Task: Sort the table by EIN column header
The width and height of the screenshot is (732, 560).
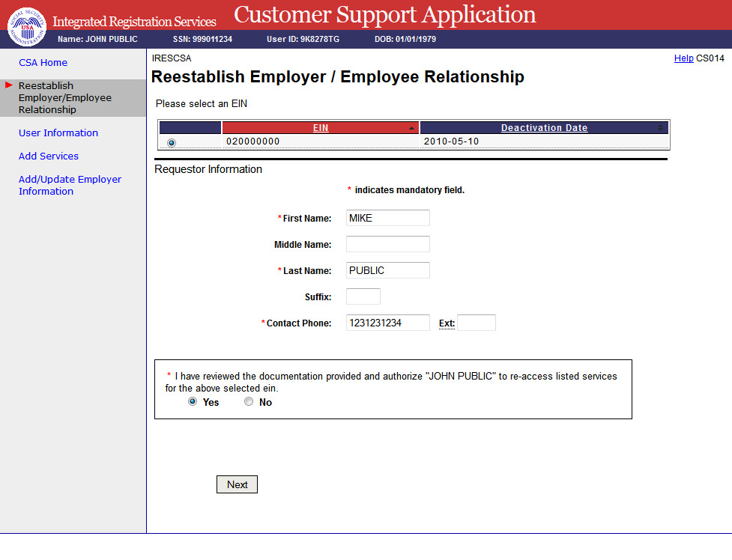Action: click(x=320, y=128)
